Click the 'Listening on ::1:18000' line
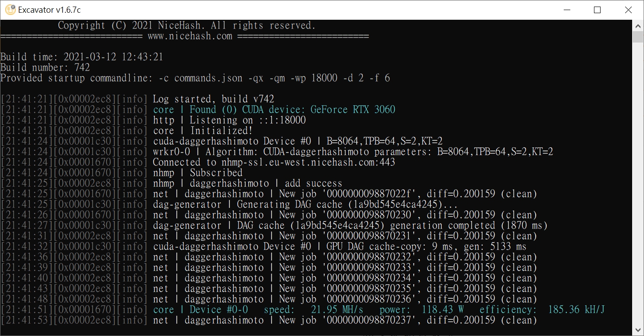 (x=153, y=120)
